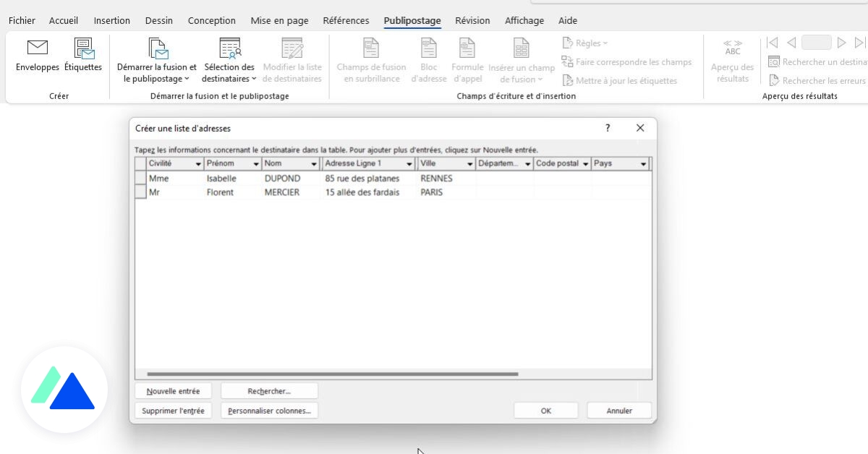Open the Ville column filter dropdown

tap(469, 163)
